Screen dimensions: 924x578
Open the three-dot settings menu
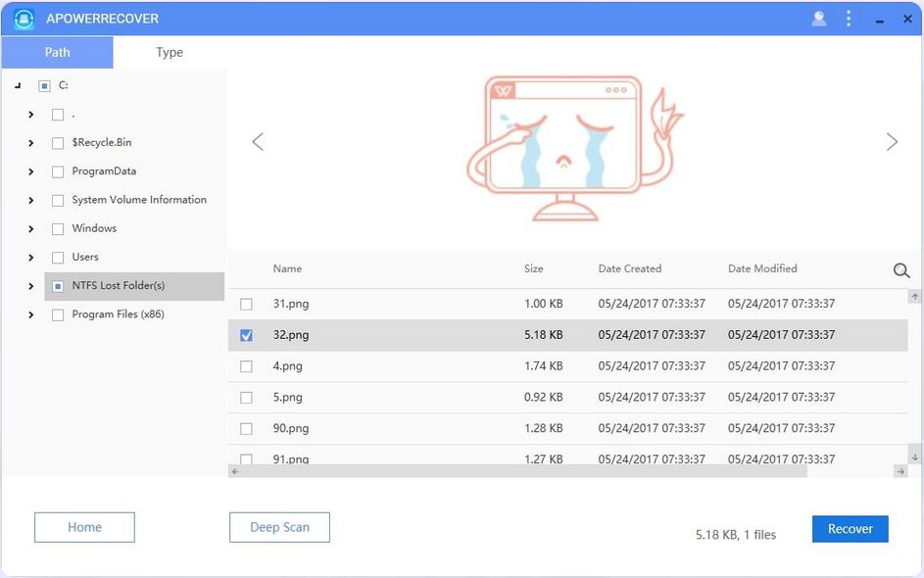pos(849,18)
